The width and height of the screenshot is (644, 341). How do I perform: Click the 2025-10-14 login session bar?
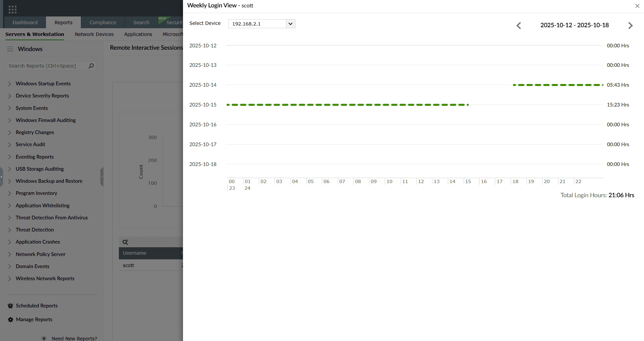558,85
